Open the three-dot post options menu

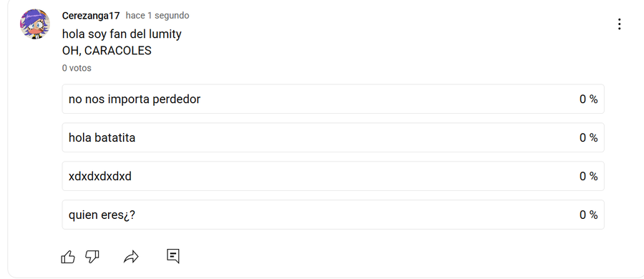pyautogui.click(x=619, y=24)
